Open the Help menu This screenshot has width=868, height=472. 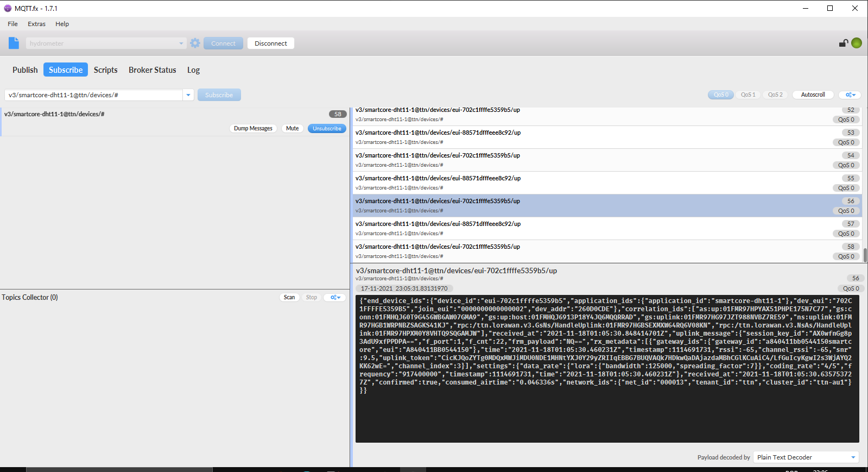[62, 24]
